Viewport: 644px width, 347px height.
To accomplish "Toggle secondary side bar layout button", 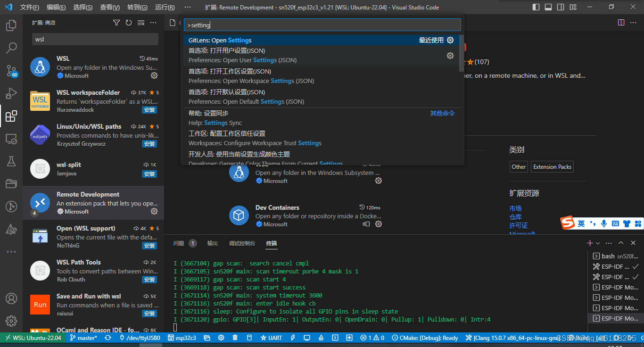I will click(560, 7).
